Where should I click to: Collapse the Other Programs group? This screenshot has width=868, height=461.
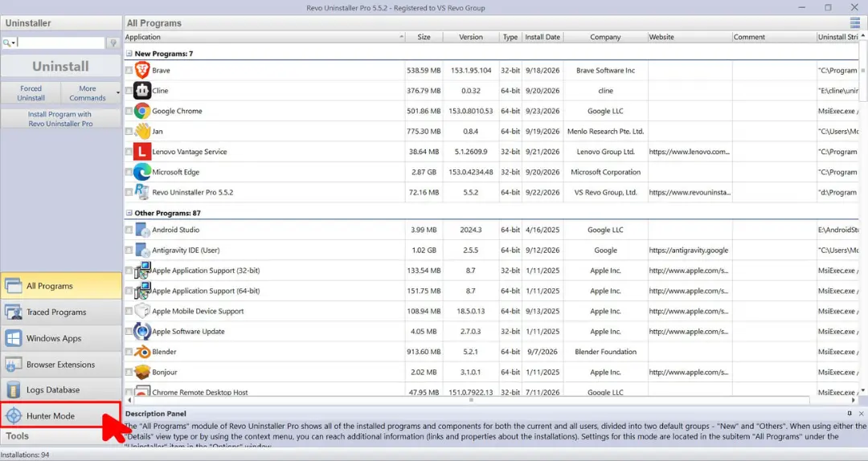[x=129, y=213]
